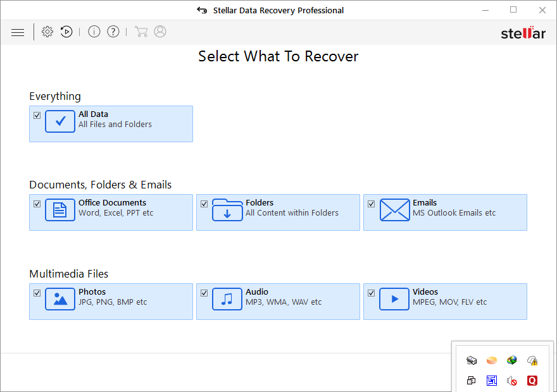Click the user account icon
Viewport: 557px width, 392px height.
click(160, 32)
